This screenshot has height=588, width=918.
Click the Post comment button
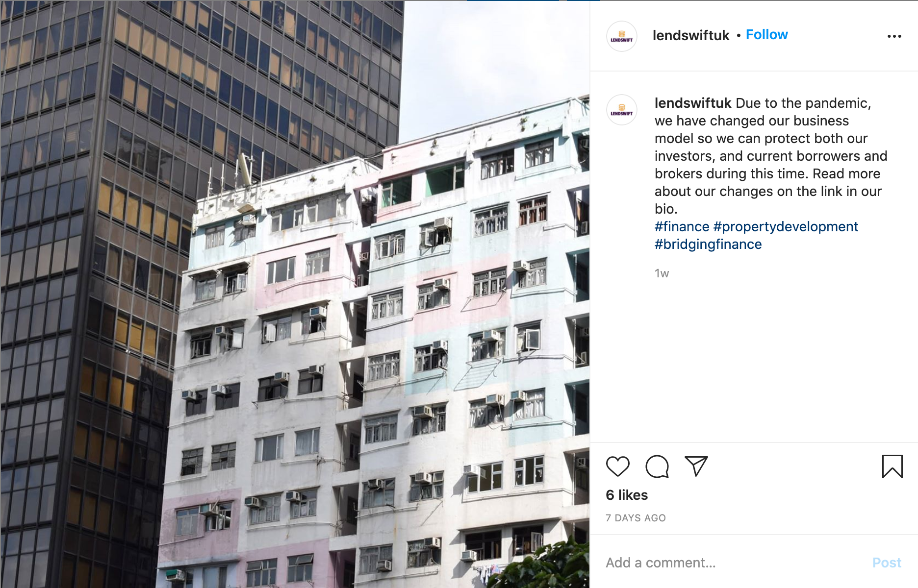coord(887,563)
